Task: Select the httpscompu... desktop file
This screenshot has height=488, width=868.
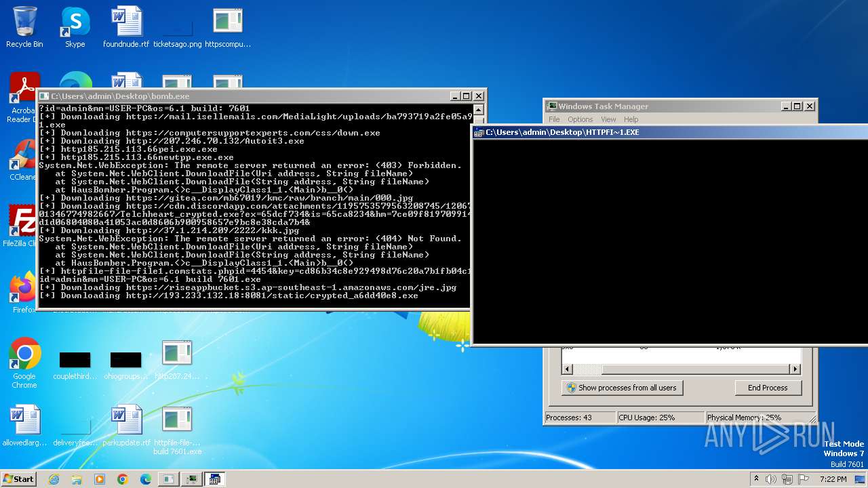Action: (228, 27)
